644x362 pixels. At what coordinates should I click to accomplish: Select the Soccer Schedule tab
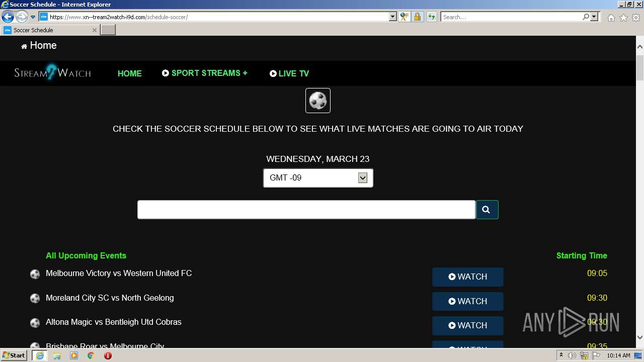(x=50, y=30)
